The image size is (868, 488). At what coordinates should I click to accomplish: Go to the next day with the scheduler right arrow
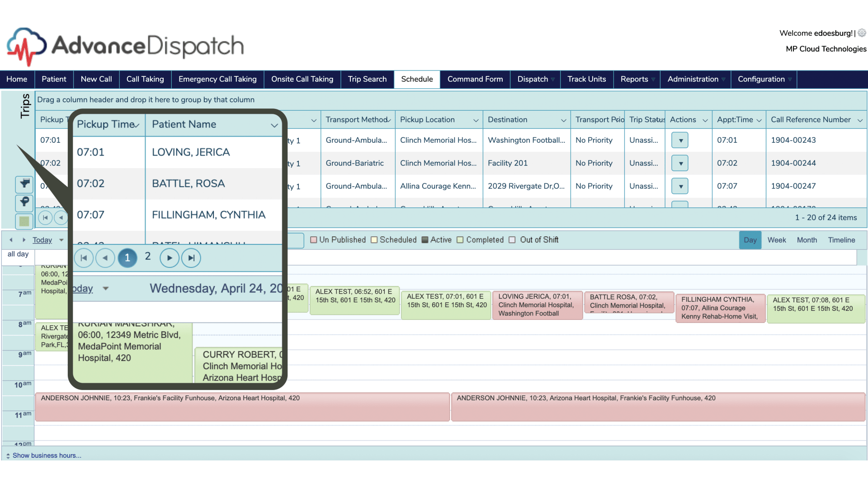24,240
